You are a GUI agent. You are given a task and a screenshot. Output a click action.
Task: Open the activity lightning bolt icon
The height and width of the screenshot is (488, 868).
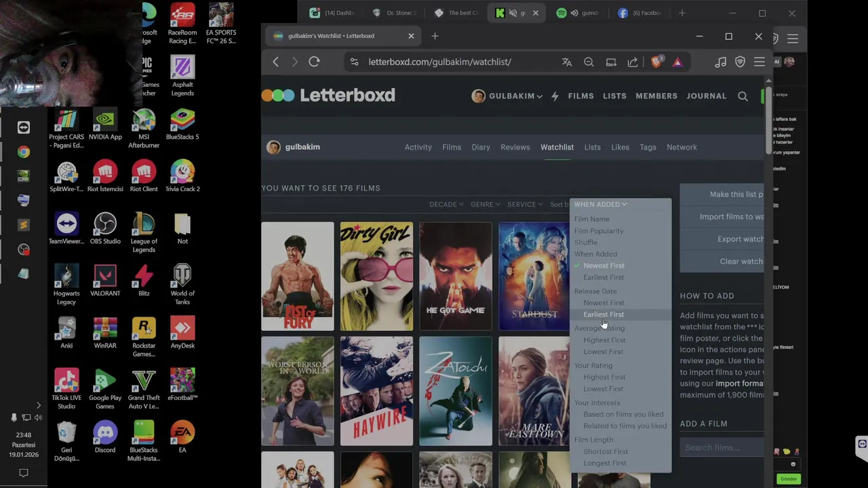555,96
